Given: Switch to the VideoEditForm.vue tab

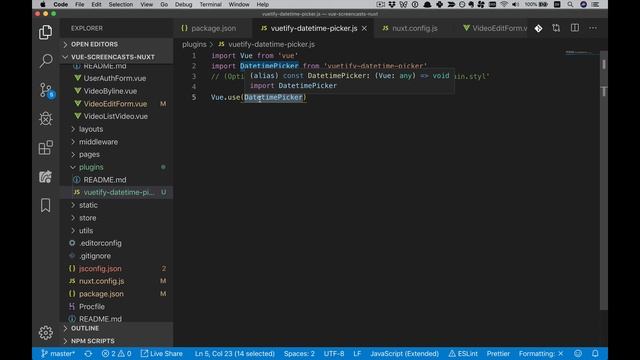Looking at the screenshot, I should point(495,28).
